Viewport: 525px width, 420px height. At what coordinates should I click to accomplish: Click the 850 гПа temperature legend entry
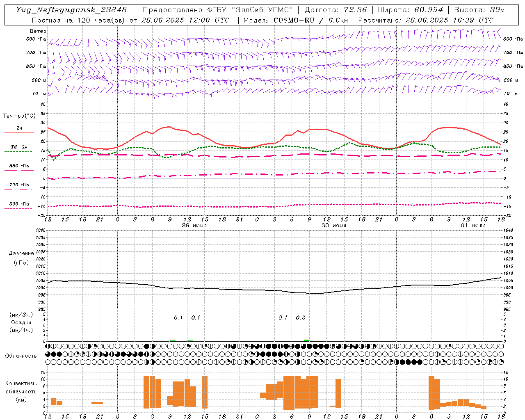point(19,166)
